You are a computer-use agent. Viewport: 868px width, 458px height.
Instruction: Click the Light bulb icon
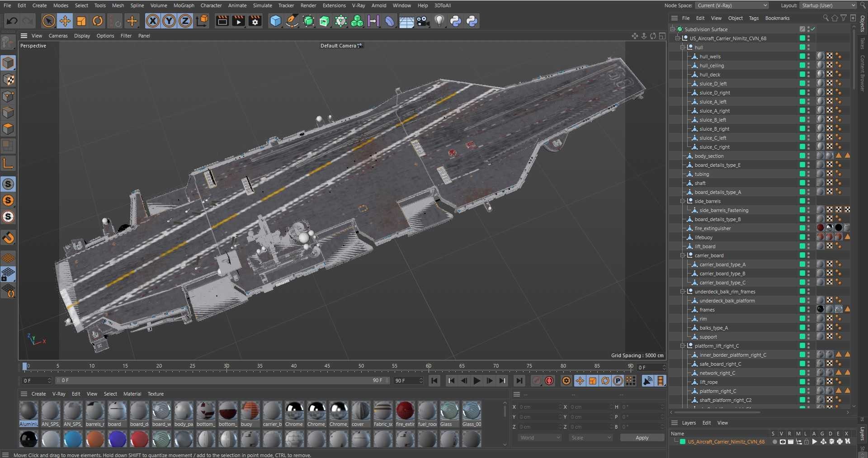(x=439, y=21)
